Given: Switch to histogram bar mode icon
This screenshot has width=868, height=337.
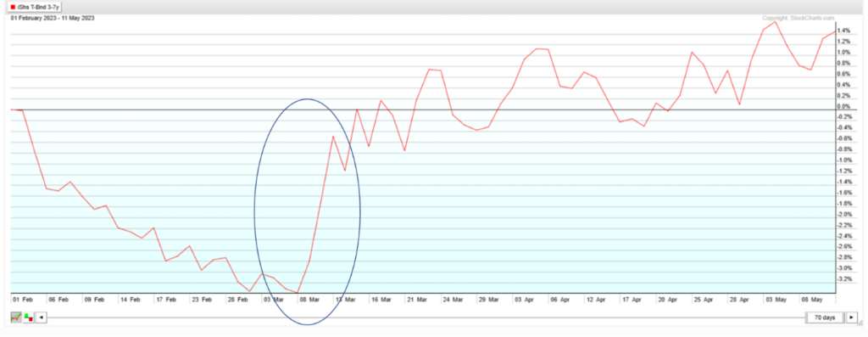Looking at the screenshot, I should click(x=29, y=317).
